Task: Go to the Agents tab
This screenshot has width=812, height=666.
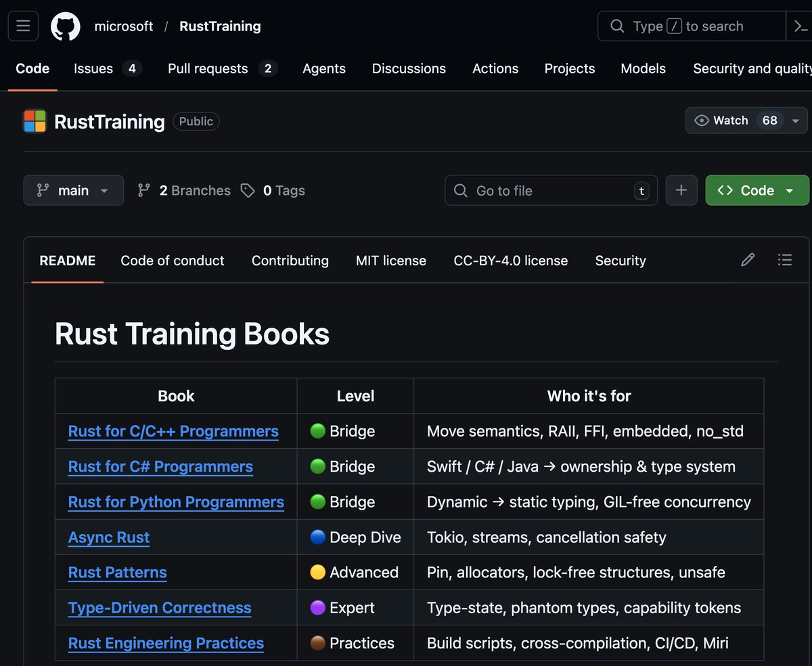Action: (324, 68)
